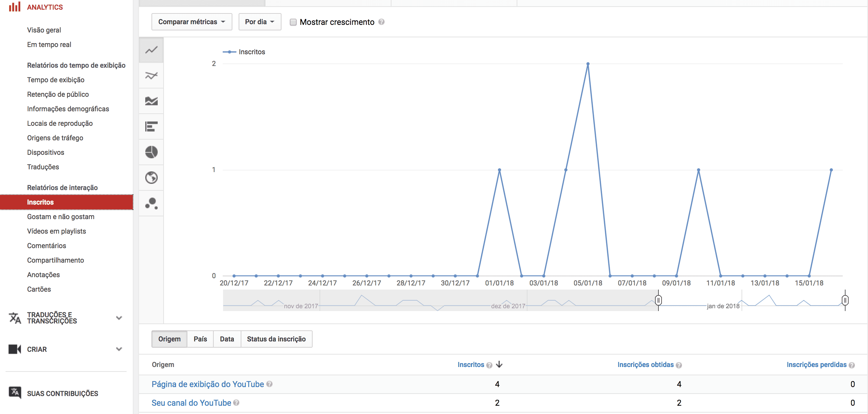Select the pie chart view icon
Viewport: 868px width, 414px height.
click(x=151, y=152)
